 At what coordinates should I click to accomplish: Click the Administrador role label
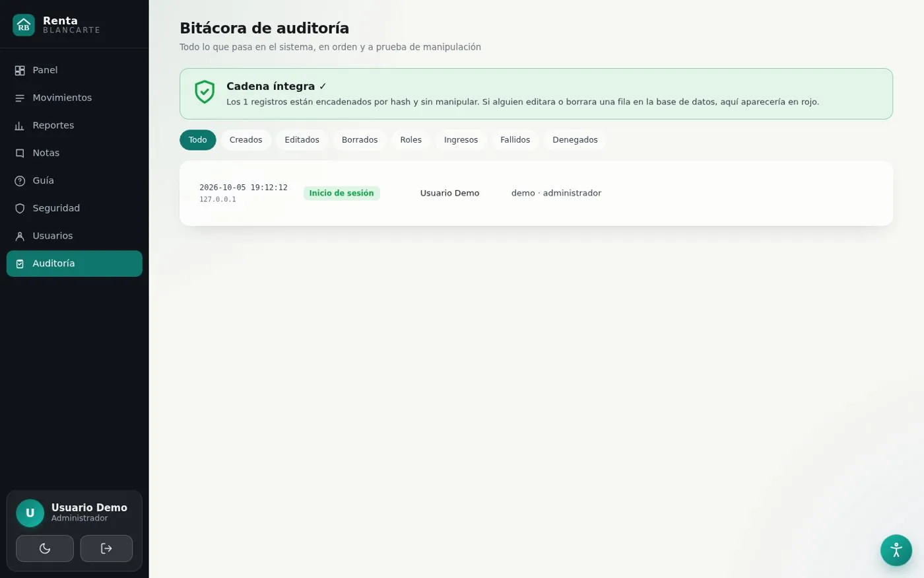click(x=79, y=519)
